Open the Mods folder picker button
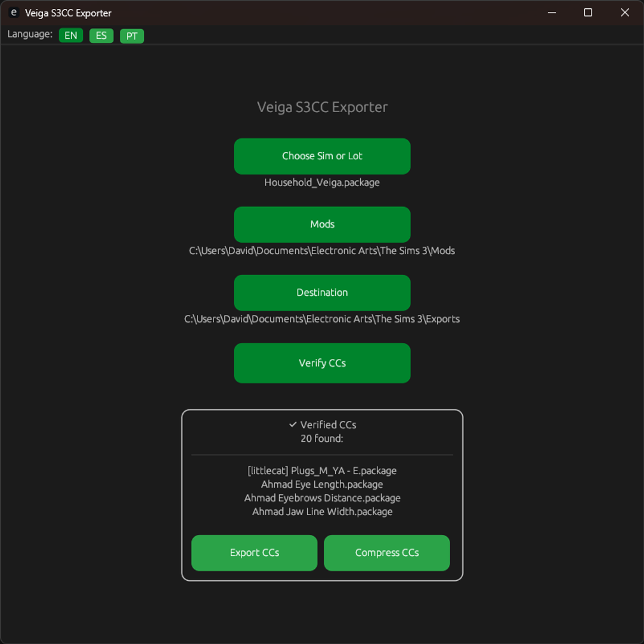The width and height of the screenshot is (644, 644). coord(322,224)
